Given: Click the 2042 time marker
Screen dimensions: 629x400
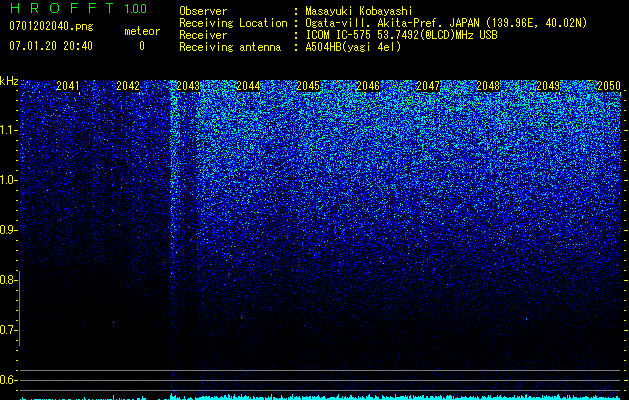Looking at the screenshot, I should (x=128, y=86).
